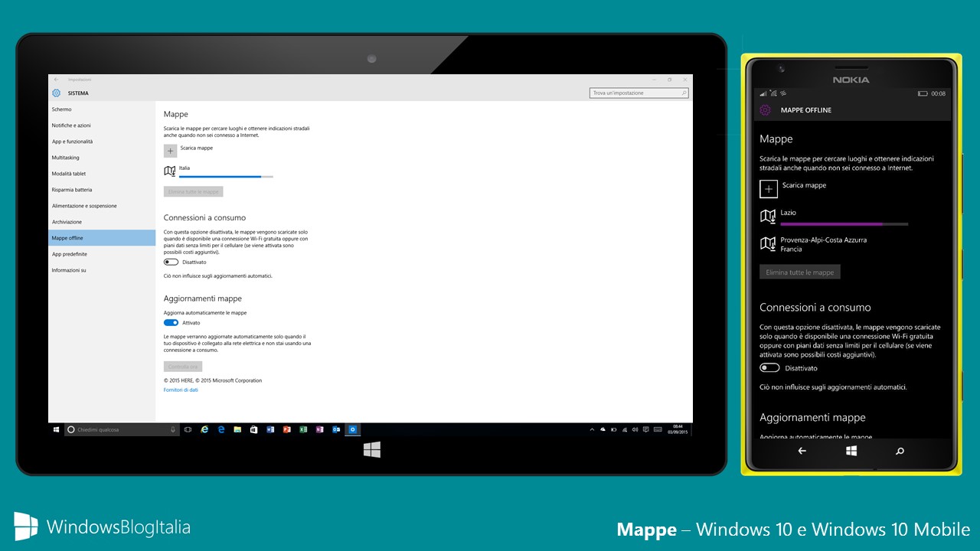The image size is (980, 551).
Task: Tap the phone's back arrow navigation button
Action: (802, 451)
